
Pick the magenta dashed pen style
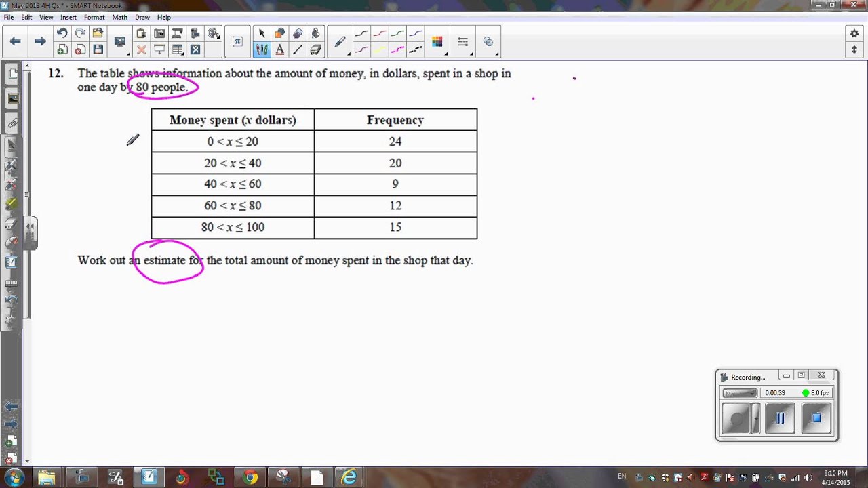(x=397, y=49)
